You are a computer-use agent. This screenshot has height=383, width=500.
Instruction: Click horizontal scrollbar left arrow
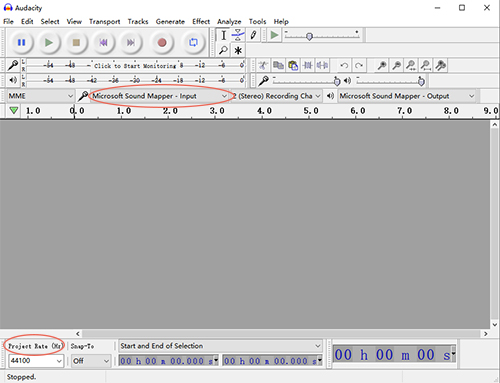click(x=78, y=334)
